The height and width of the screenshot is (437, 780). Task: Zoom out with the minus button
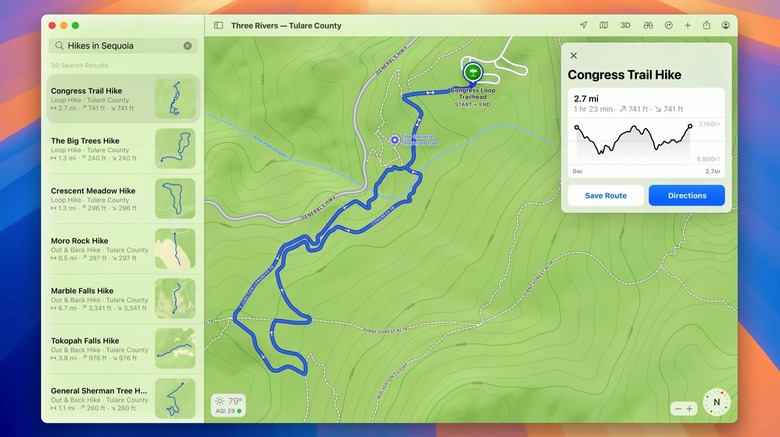[x=678, y=409]
